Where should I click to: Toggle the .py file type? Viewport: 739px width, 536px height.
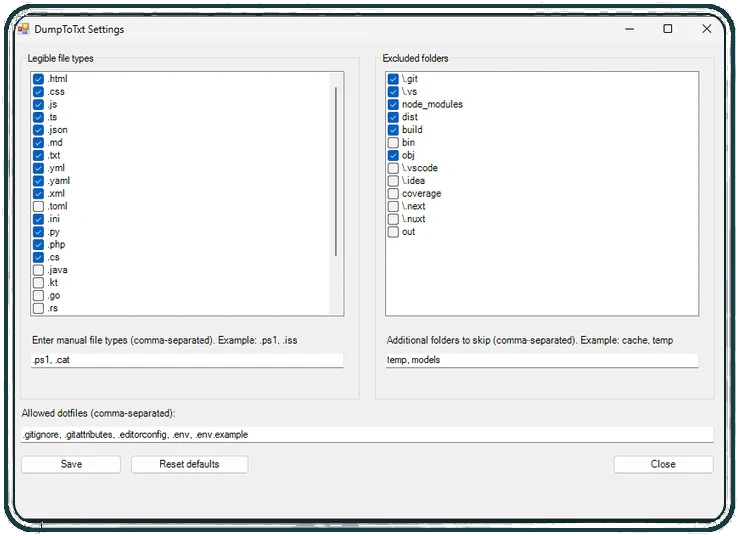pyautogui.click(x=39, y=232)
